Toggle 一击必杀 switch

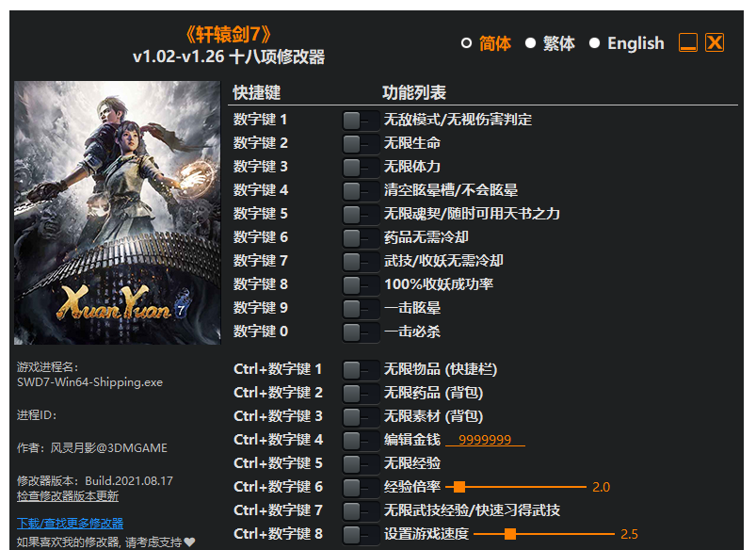point(361,332)
